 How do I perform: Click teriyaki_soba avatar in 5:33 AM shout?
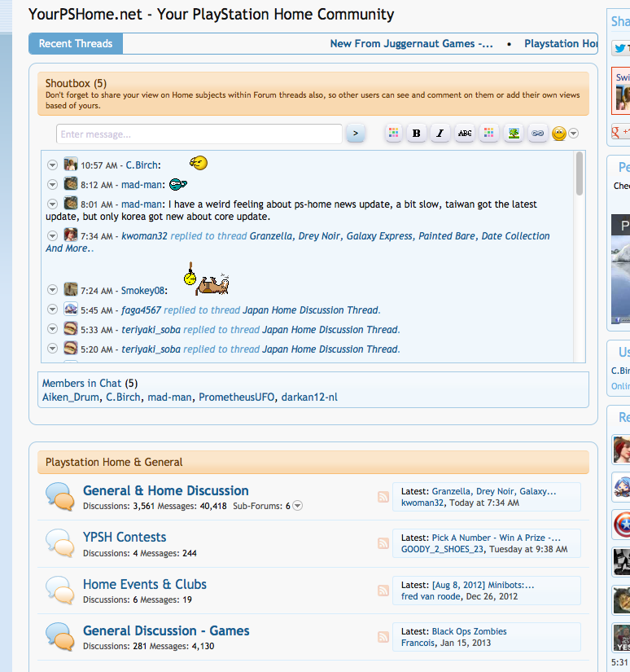click(71, 329)
